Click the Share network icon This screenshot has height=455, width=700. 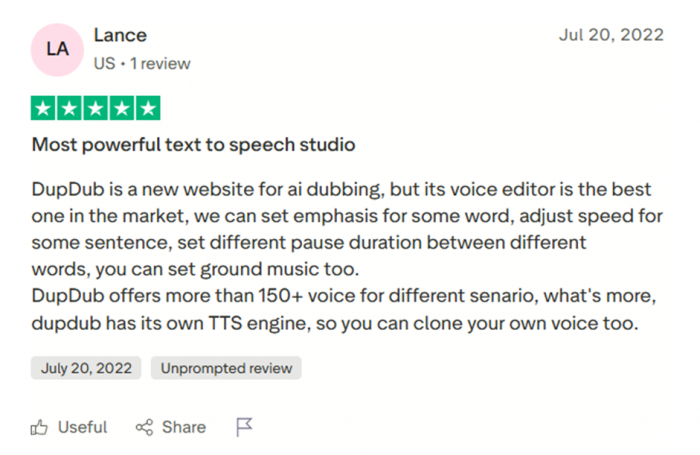click(145, 427)
